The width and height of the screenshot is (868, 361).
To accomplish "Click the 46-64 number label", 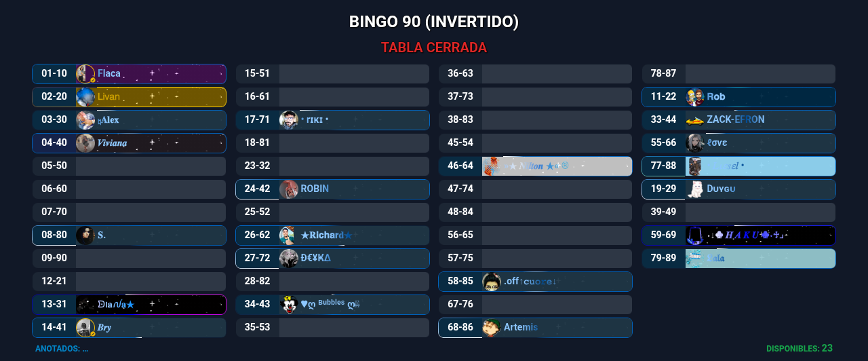I will coord(460,166).
